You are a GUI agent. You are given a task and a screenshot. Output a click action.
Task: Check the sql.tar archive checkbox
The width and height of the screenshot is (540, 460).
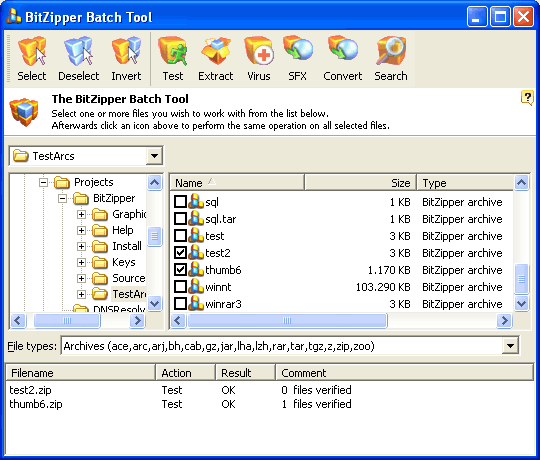pos(180,219)
